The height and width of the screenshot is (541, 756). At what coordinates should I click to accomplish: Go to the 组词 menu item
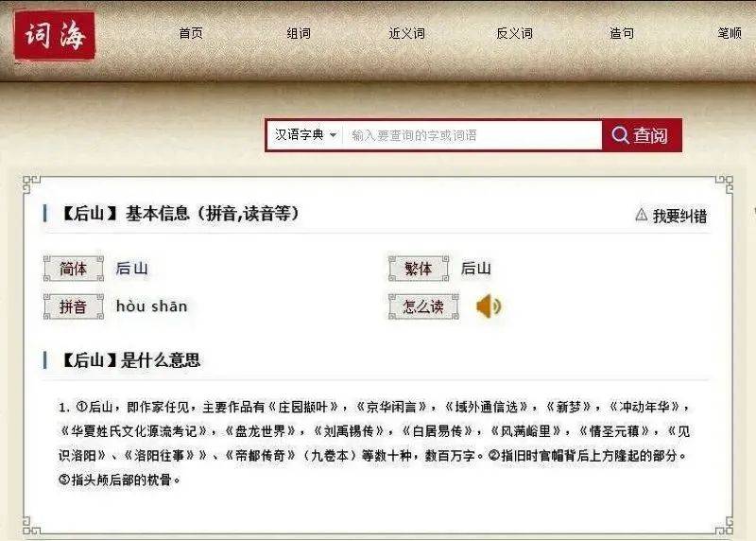coord(299,33)
